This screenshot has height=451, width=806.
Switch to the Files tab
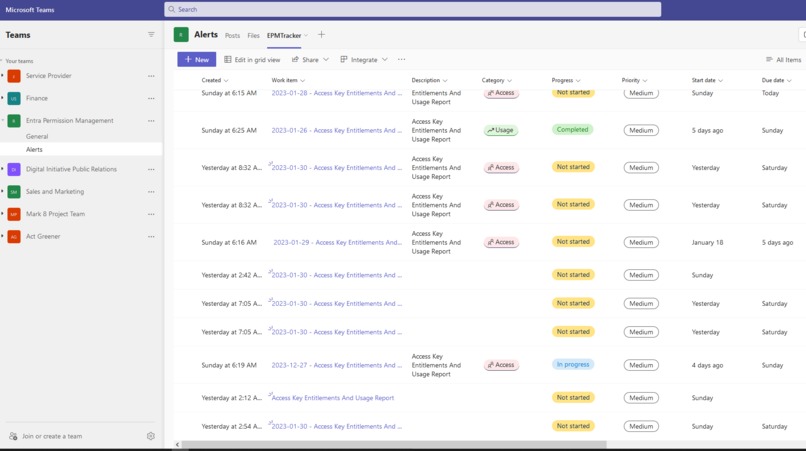click(x=253, y=35)
